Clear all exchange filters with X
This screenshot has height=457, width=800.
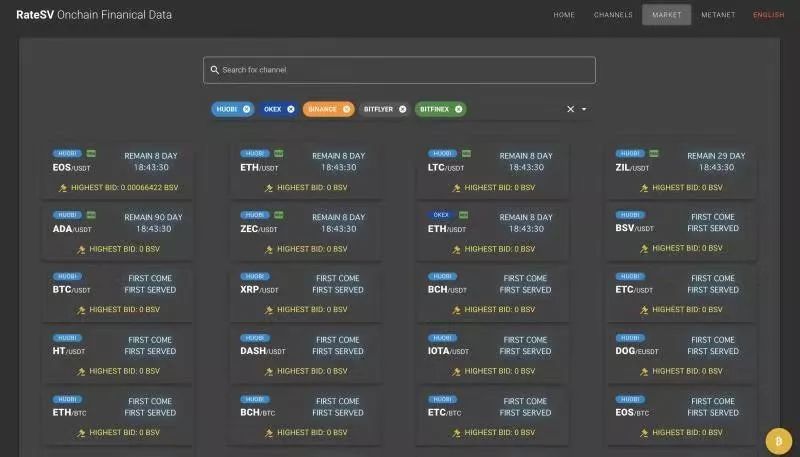pos(571,109)
